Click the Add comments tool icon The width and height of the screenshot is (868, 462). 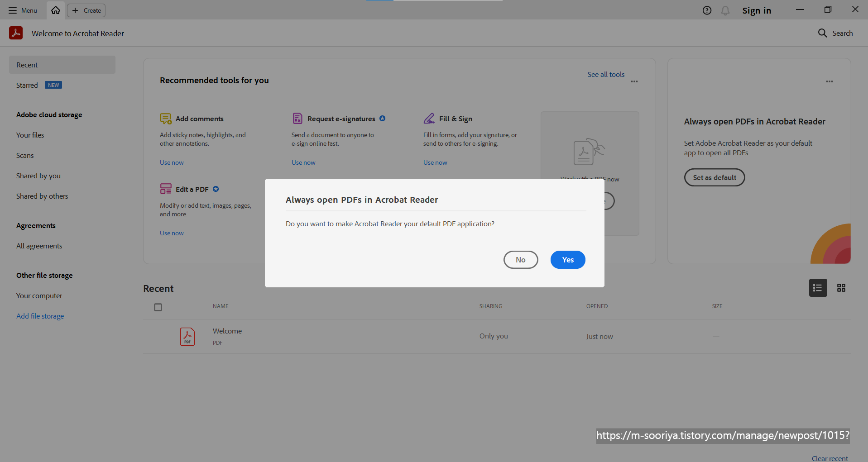tap(166, 119)
